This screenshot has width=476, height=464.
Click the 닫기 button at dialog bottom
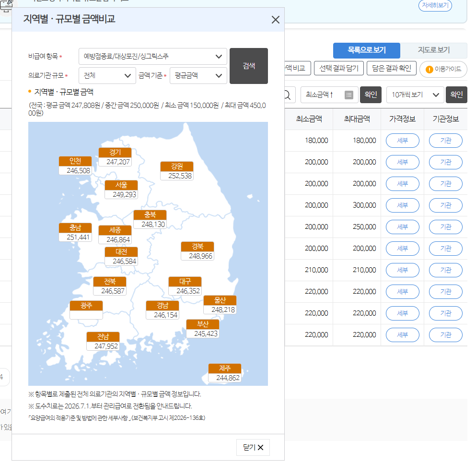tap(253, 447)
